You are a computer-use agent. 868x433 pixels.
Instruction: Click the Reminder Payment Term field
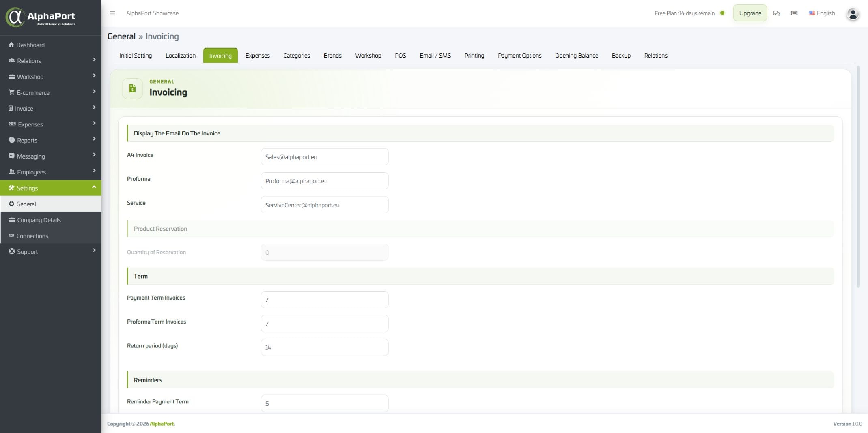pyautogui.click(x=325, y=403)
